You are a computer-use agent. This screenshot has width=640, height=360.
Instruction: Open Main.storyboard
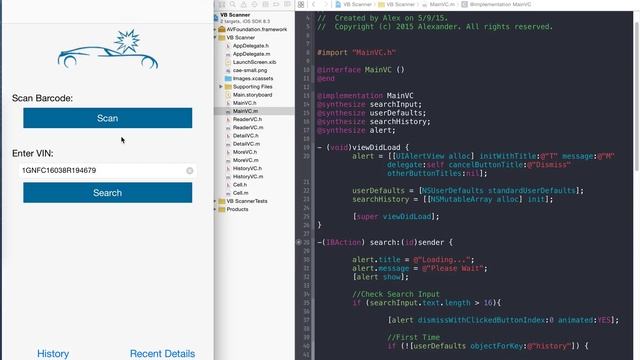(x=252, y=95)
